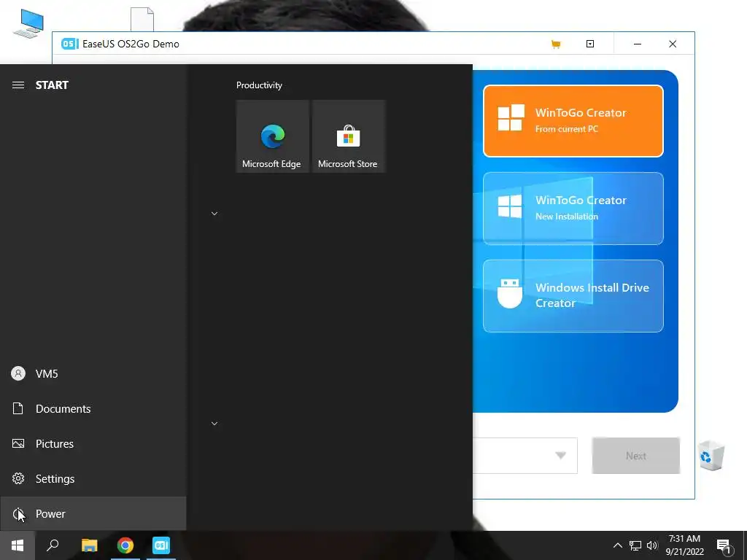The height and width of the screenshot is (560, 747).
Task: Click the EaseUS OS2Go logo in title bar
Action: 70,44
